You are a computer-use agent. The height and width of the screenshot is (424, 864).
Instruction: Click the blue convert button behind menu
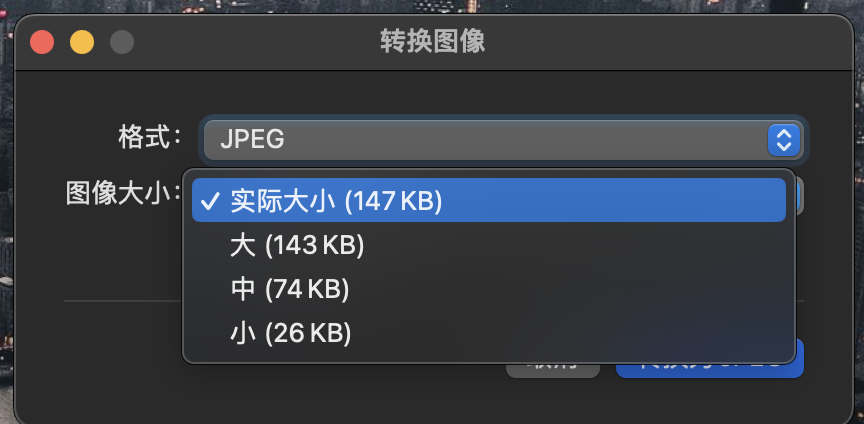pos(710,371)
